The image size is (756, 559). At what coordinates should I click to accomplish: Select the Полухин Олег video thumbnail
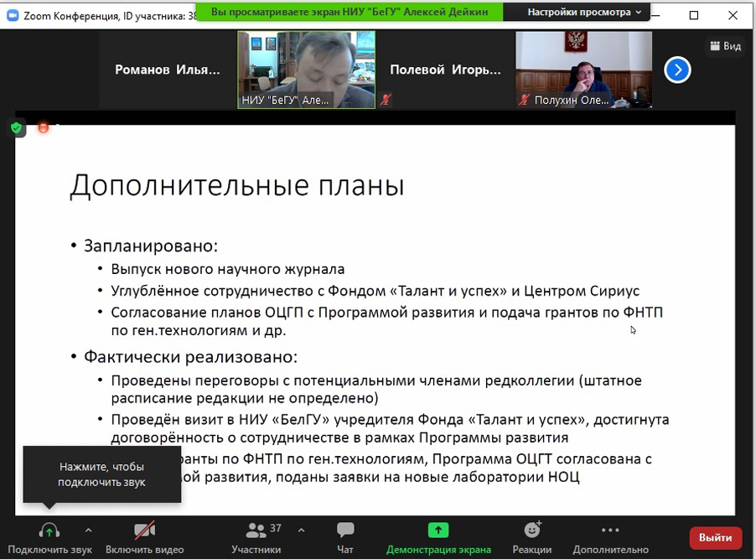click(583, 70)
